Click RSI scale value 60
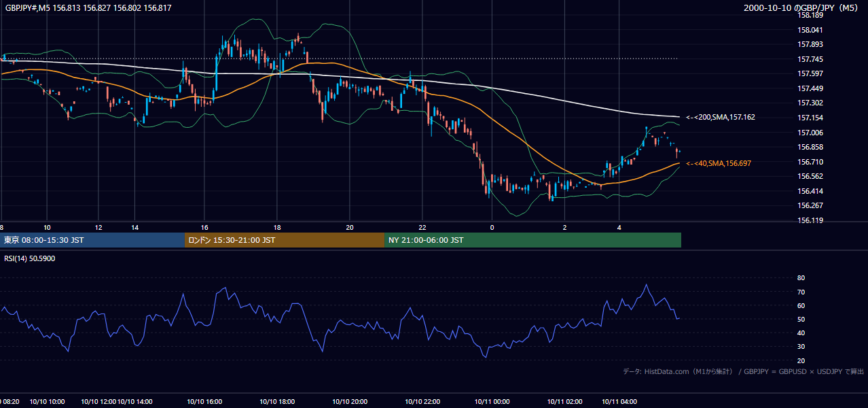The image size is (868, 408). (x=801, y=305)
